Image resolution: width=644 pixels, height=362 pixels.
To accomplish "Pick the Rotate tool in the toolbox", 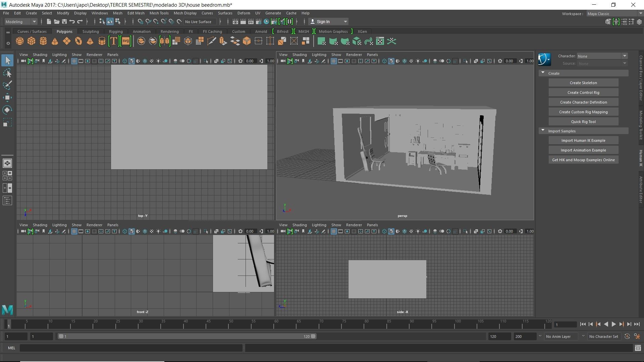I will tap(7, 110).
